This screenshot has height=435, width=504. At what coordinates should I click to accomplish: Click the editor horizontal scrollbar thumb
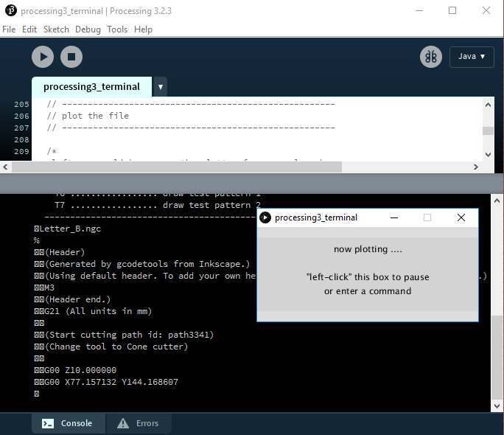pos(177,167)
